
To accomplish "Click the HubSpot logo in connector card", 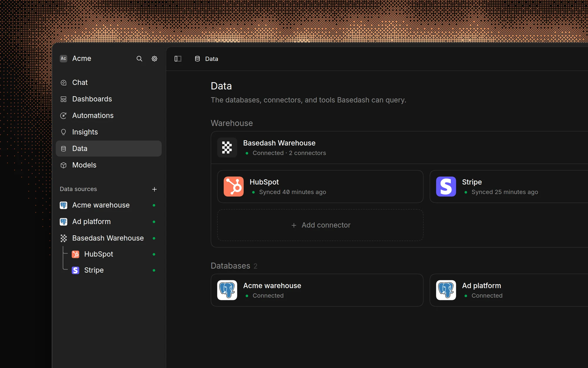I will click(233, 186).
